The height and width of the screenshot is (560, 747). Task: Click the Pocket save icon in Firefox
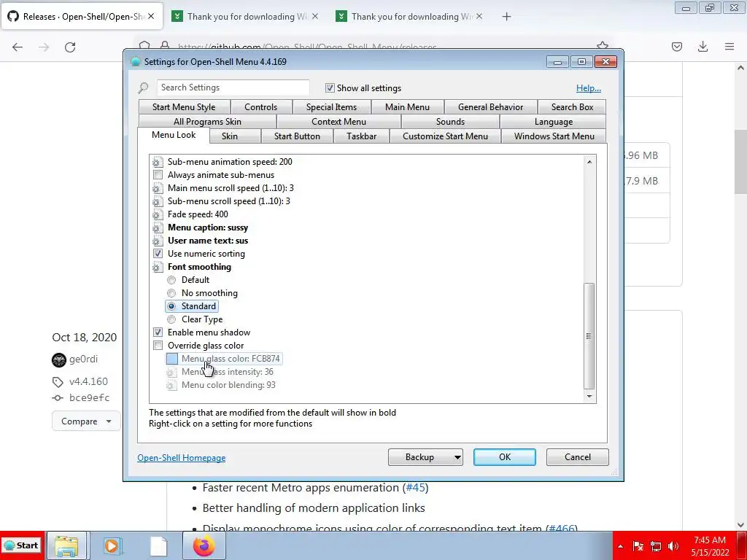click(x=676, y=47)
